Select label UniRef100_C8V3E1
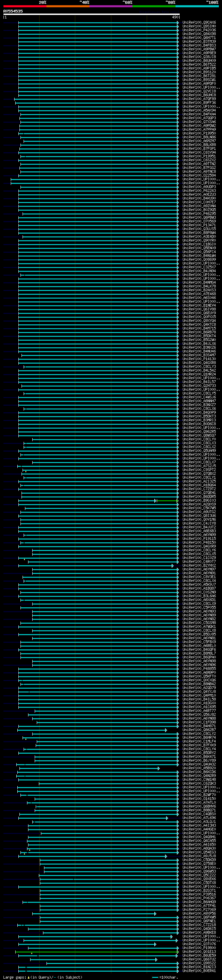Viewport: 222px width, 980px height. coord(199,577)
